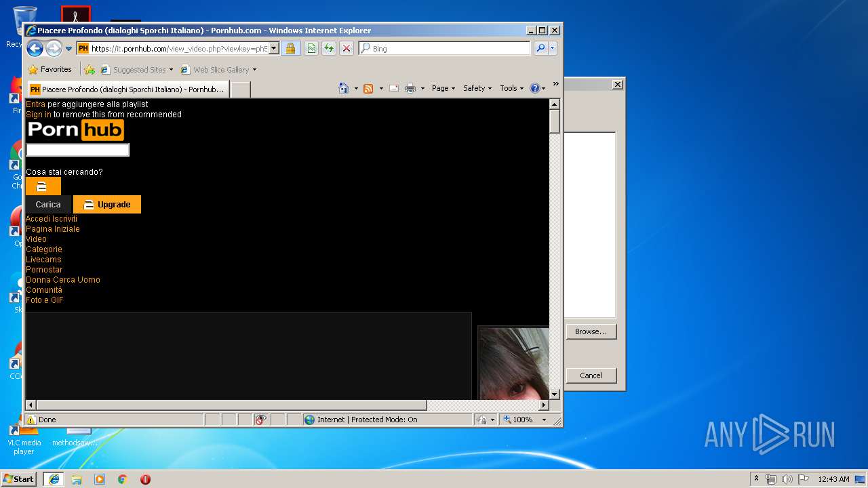868x488 pixels.
Task: Show hidden tray icons arrow
Action: pos(756,479)
